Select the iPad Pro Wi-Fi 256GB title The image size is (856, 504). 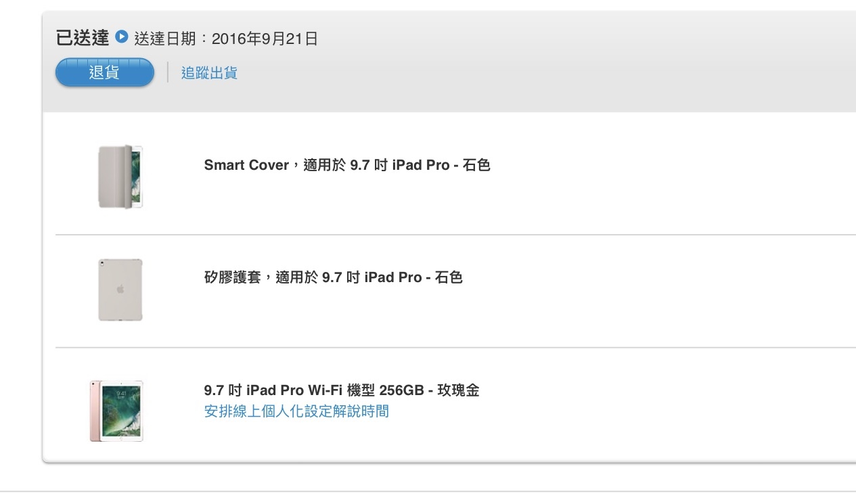[x=342, y=390]
